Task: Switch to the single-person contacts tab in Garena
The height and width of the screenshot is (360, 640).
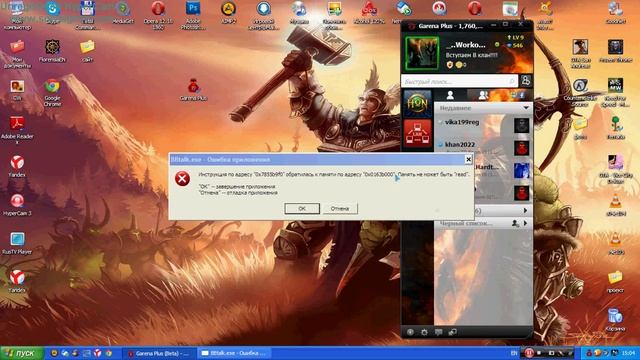Action: coord(450,95)
